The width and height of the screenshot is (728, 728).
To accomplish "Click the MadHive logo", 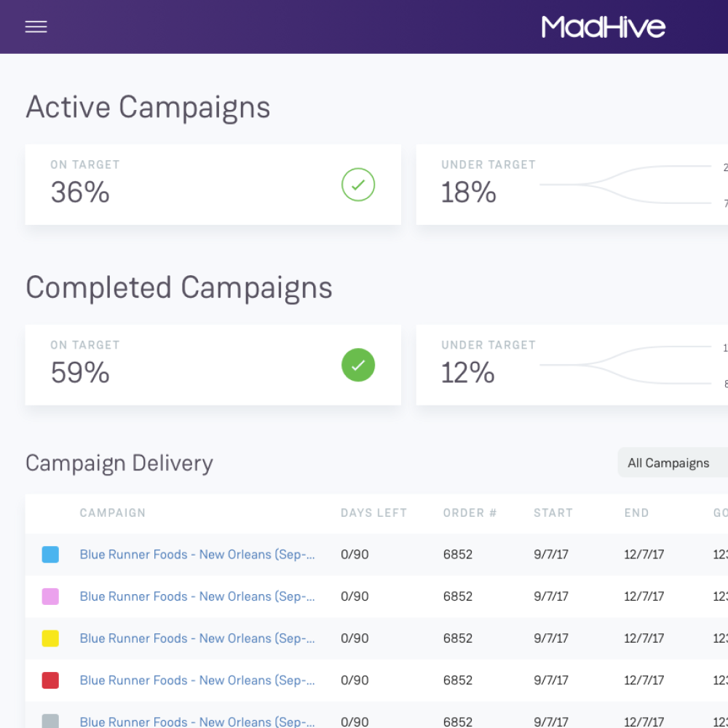I will (x=603, y=27).
